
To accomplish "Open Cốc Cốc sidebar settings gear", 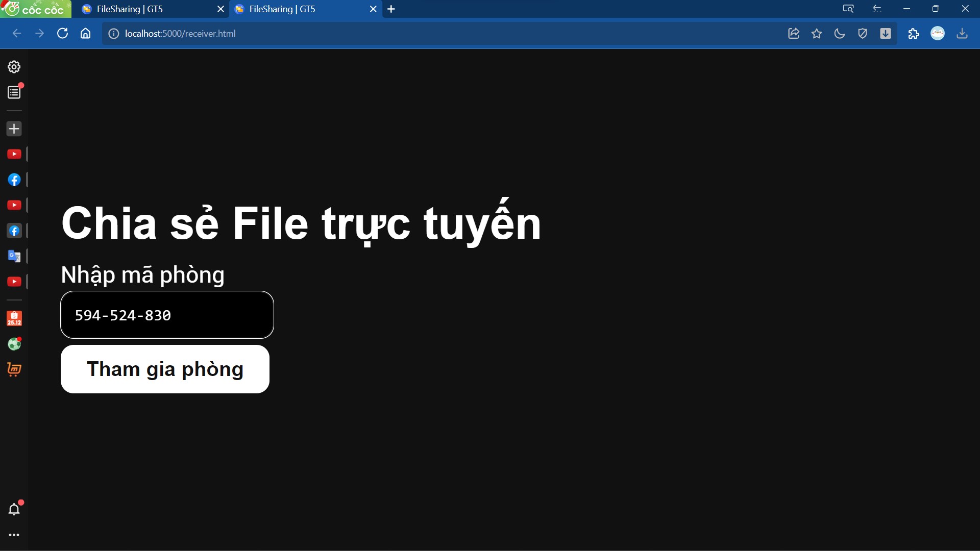I will 14,66.
